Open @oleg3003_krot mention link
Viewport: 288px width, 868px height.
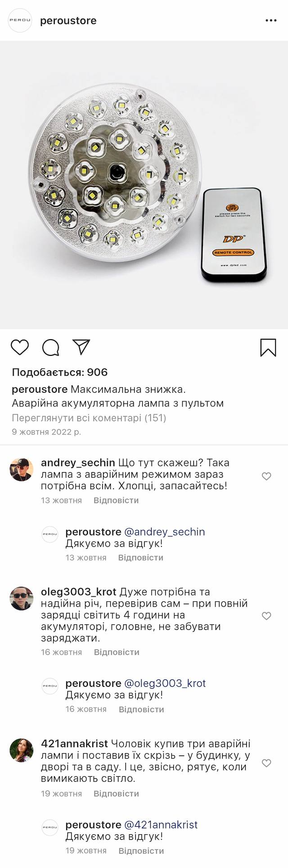click(165, 683)
